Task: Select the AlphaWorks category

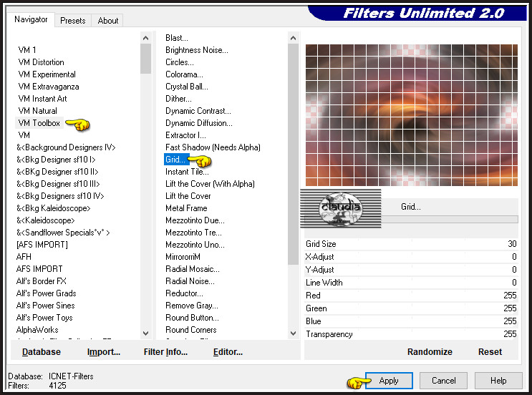Action: [37, 330]
